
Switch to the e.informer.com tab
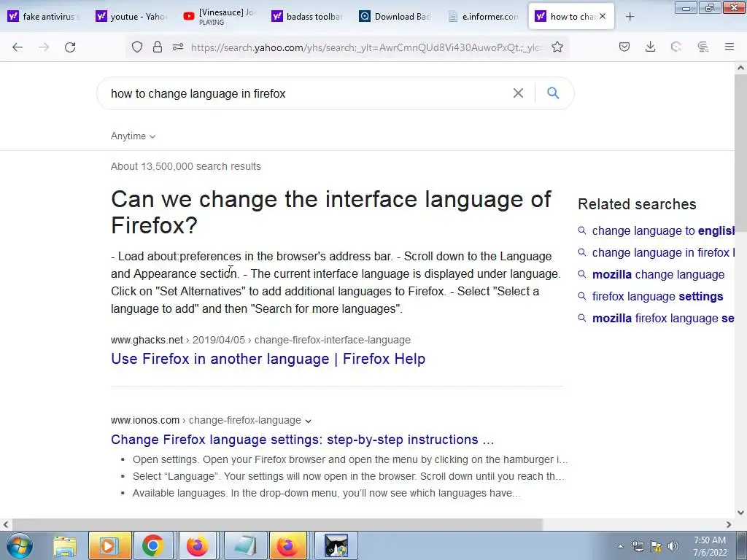pos(483,17)
